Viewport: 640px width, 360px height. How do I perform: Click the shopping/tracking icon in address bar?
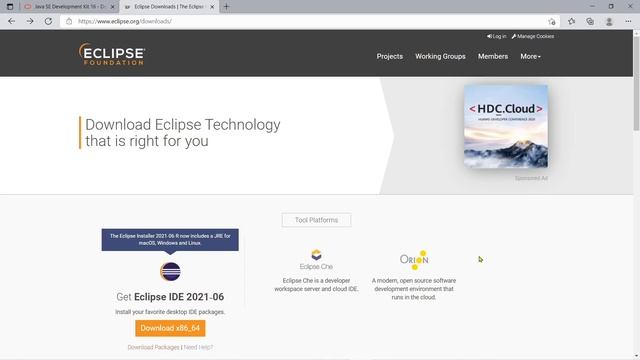click(x=552, y=22)
